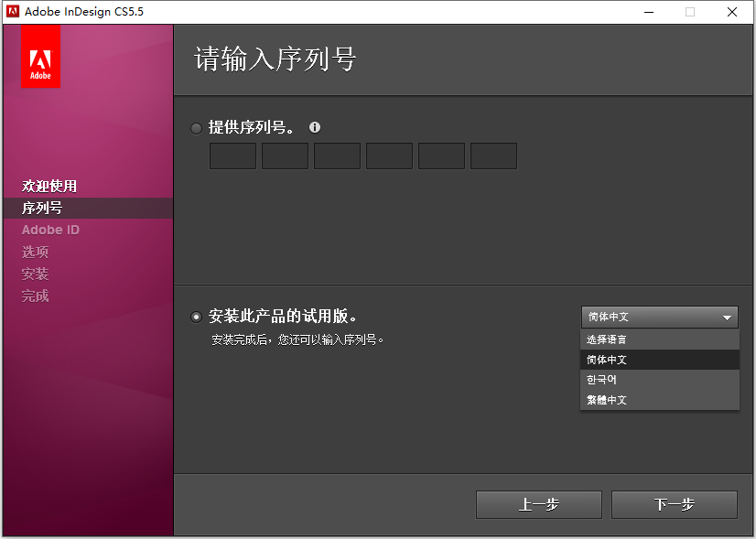Click the 上一步 button
Viewport: 756px width, 539px height.
click(x=539, y=505)
